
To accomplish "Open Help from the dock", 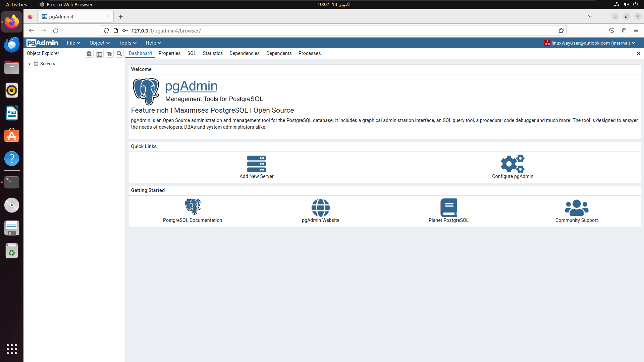I will [12, 159].
